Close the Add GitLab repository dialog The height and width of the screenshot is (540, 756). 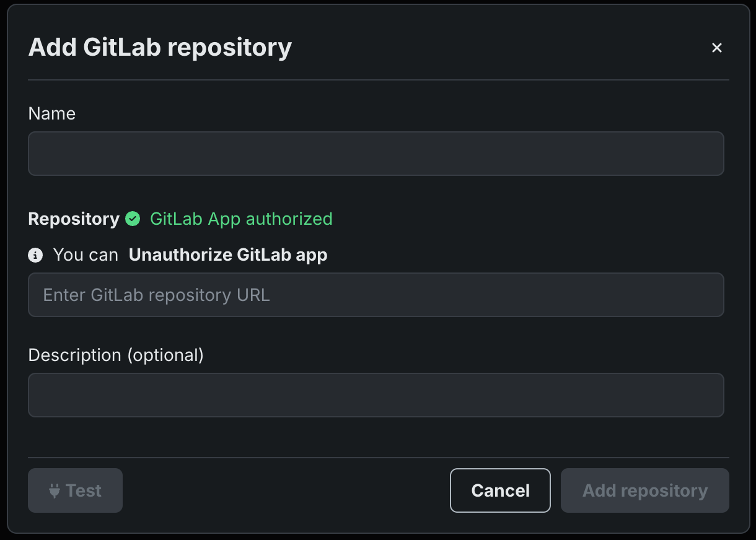(x=717, y=48)
